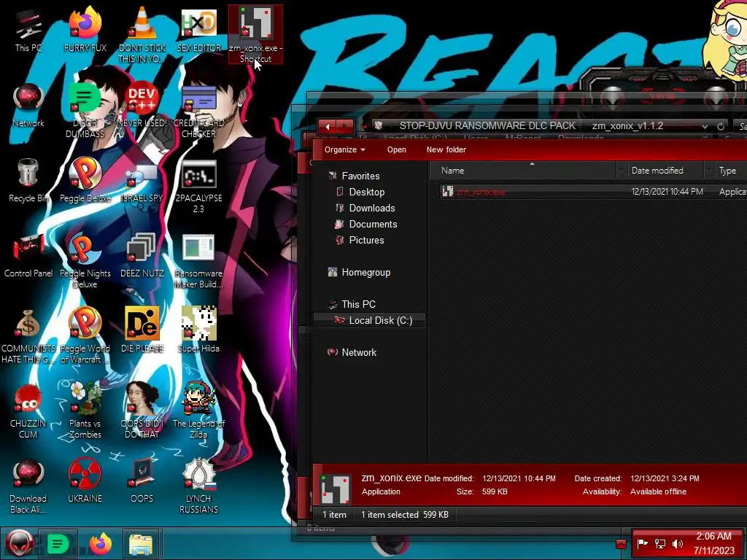Select the SEX EDITOR HxD desktop icon
The width and height of the screenshot is (747, 560).
(x=199, y=31)
